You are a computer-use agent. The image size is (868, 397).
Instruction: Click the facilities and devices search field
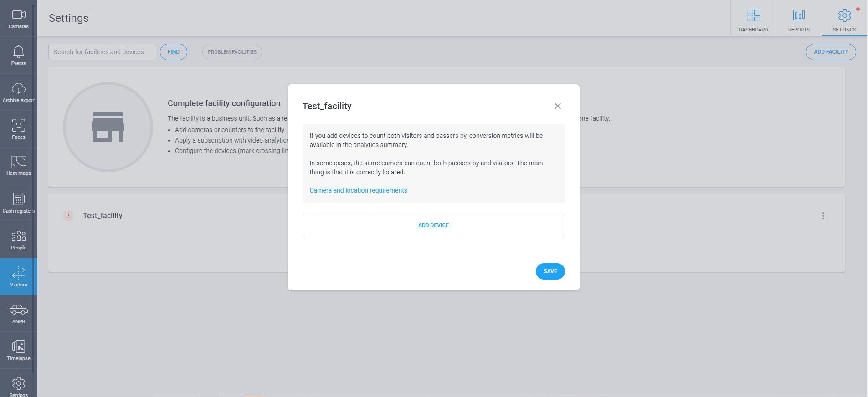[x=102, y=52]
